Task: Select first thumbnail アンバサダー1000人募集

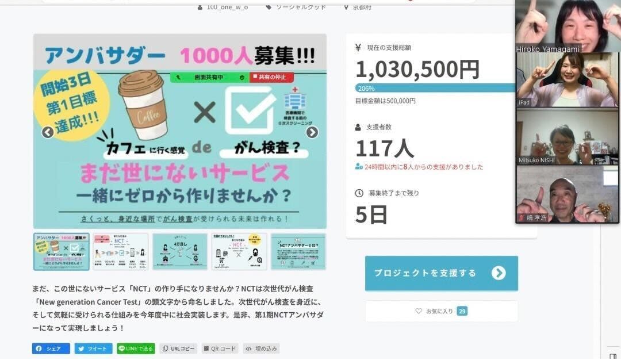Action: 62,252
